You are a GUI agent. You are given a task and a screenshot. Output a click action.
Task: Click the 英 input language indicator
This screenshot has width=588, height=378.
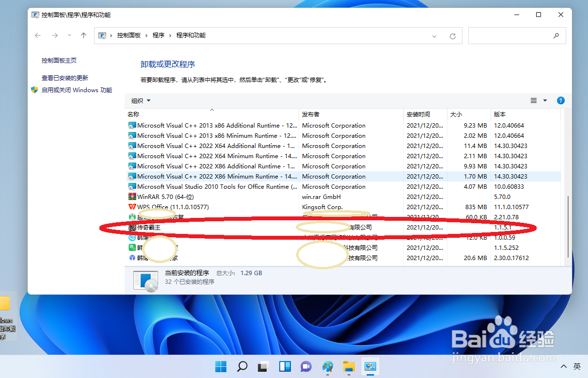click(577, 366)
